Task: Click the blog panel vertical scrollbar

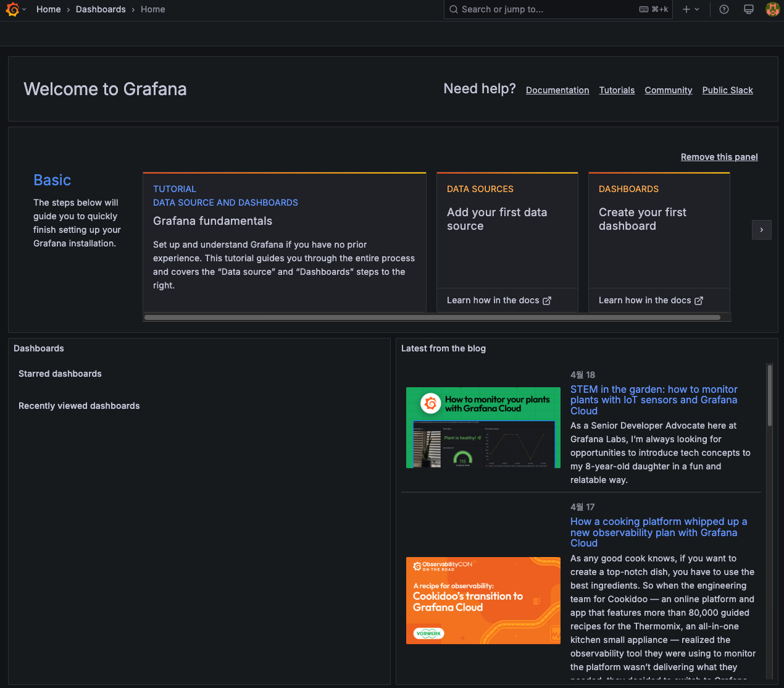Action: coord(770,395)
